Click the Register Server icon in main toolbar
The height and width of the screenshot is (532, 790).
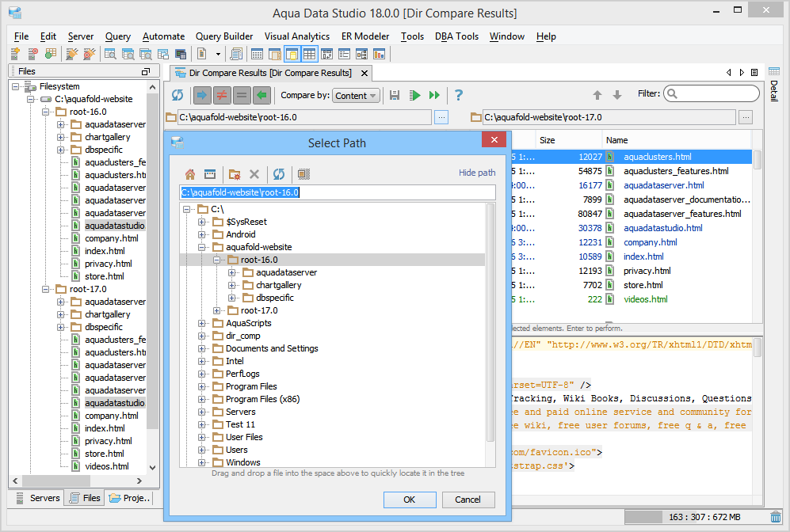(x=16, y=54)
